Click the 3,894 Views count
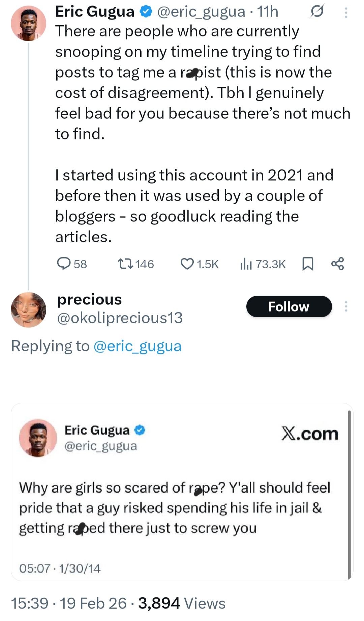Viewport: 364px width, 621px height. pyautogui.click(x=182, y=603)
